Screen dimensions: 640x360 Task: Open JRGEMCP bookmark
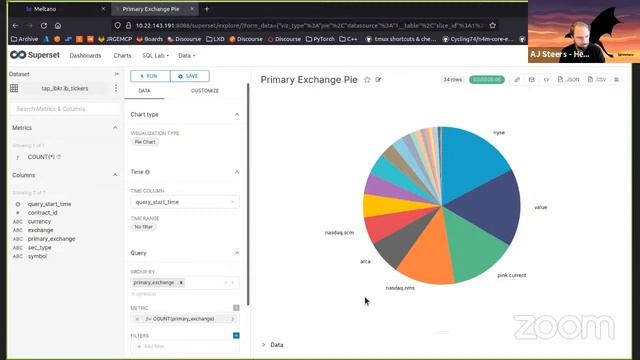click(115, 39)
